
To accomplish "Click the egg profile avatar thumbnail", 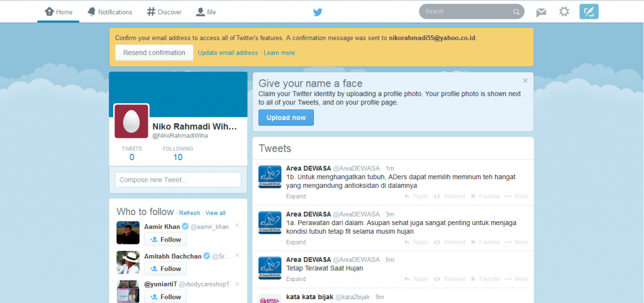I will click(131, 121).
